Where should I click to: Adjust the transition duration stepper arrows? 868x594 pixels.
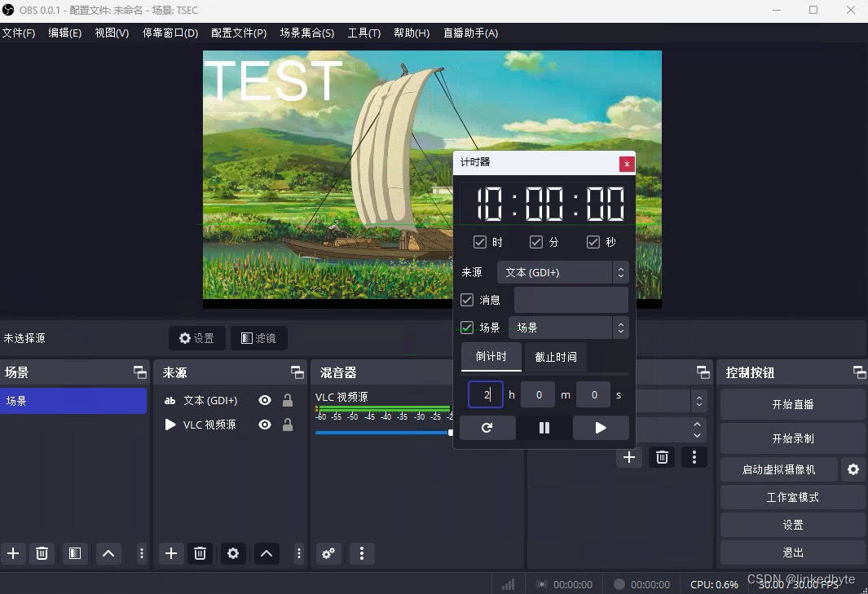pos(698,429)
